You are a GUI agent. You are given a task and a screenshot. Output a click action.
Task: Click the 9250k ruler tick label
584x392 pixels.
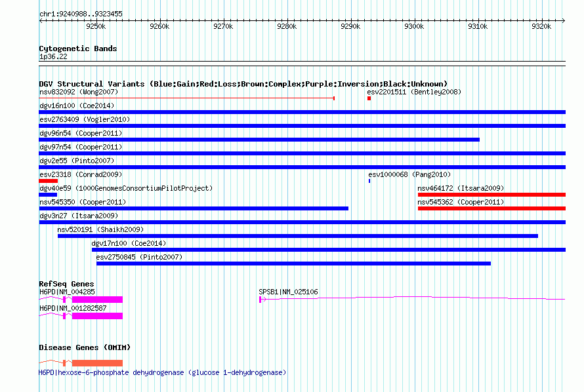pyautogui.click(x=96, y=26)
